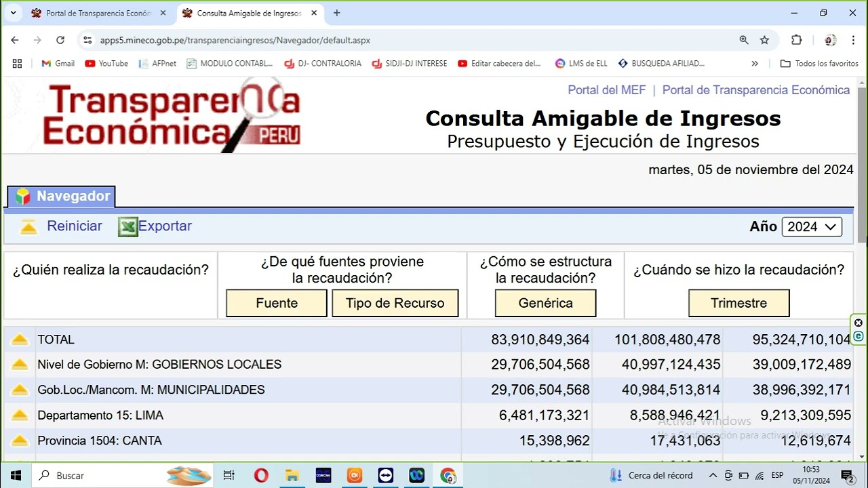Screen dimensions: 868x488
Task: Open TeamViewer from the taskbar
Action: click(386, 475)
